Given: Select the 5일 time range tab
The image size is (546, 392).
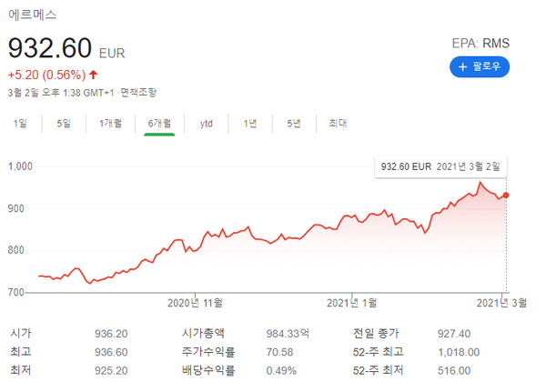Looking at the screenshot, I should pos(64,124).
